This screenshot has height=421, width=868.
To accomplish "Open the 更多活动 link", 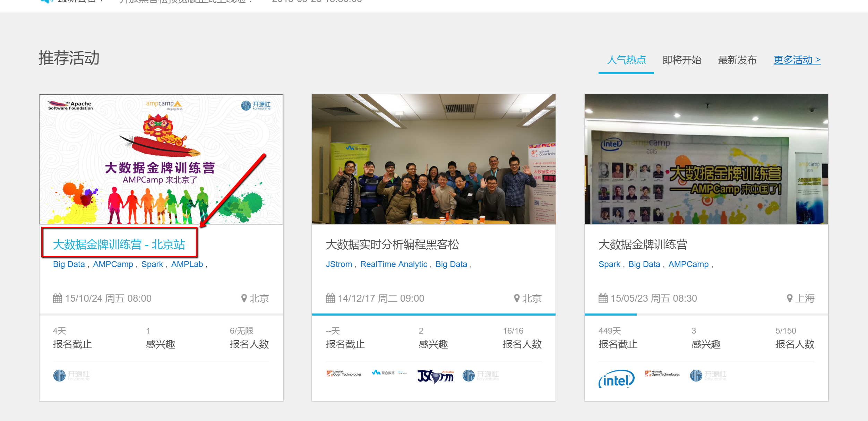I will [x=797, y=60].
